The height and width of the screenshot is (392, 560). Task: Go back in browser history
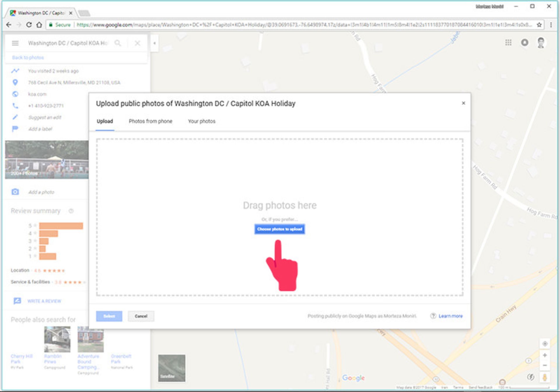coord(8,25)
